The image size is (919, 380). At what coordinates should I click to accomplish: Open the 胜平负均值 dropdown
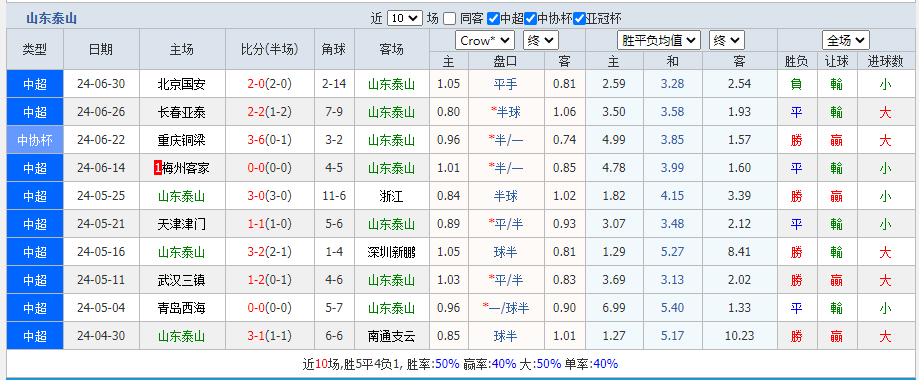click(659, 40)
